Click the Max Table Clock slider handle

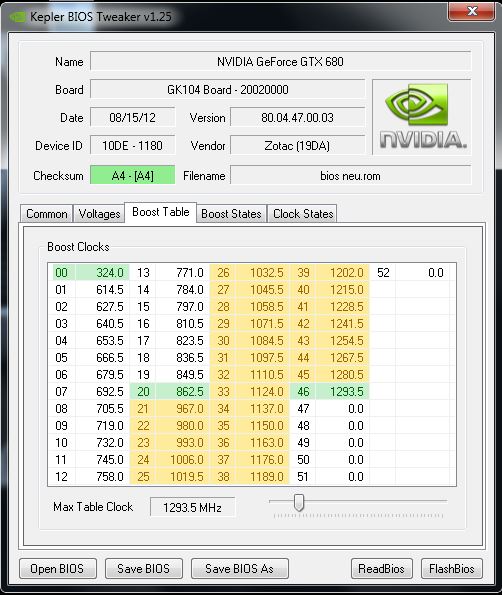pyautogui.click(x=299, y=502)
